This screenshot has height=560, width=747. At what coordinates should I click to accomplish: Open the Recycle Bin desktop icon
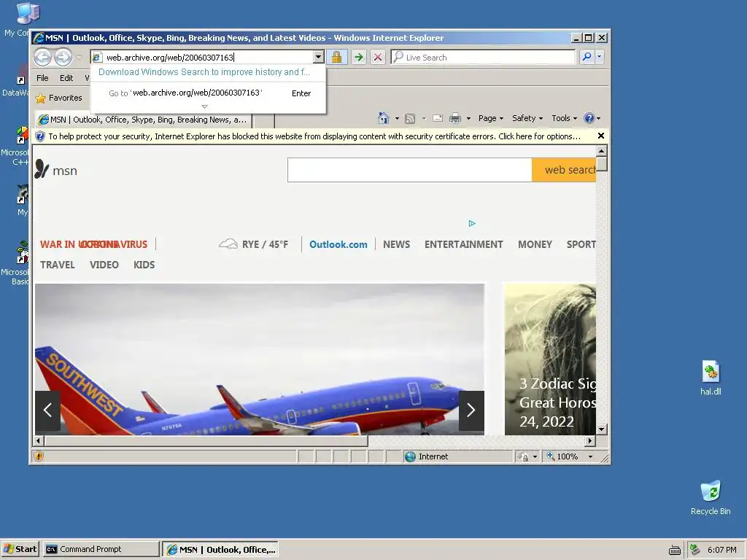coord(711,491)
